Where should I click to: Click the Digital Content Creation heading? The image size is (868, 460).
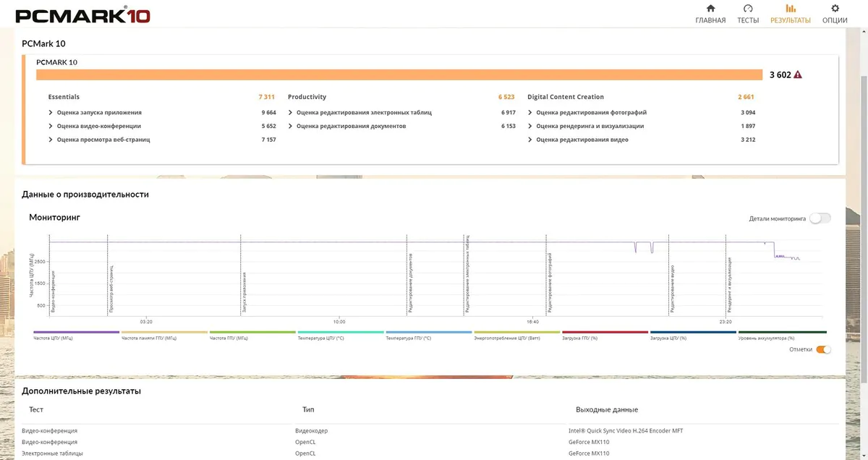pos(566,97)
